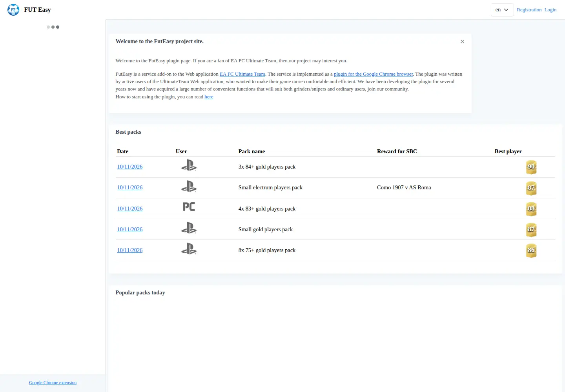Viewport: 565px width, 392px height.
Task: Click the 'Best player' column header
Action: coord(508,151)
